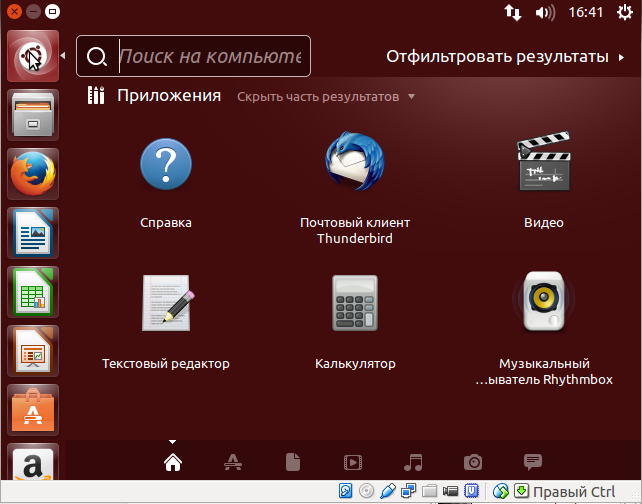Click VirtualBox video capture status icon
The height and width of the screenshot is (504, 642).
point(450,490)
